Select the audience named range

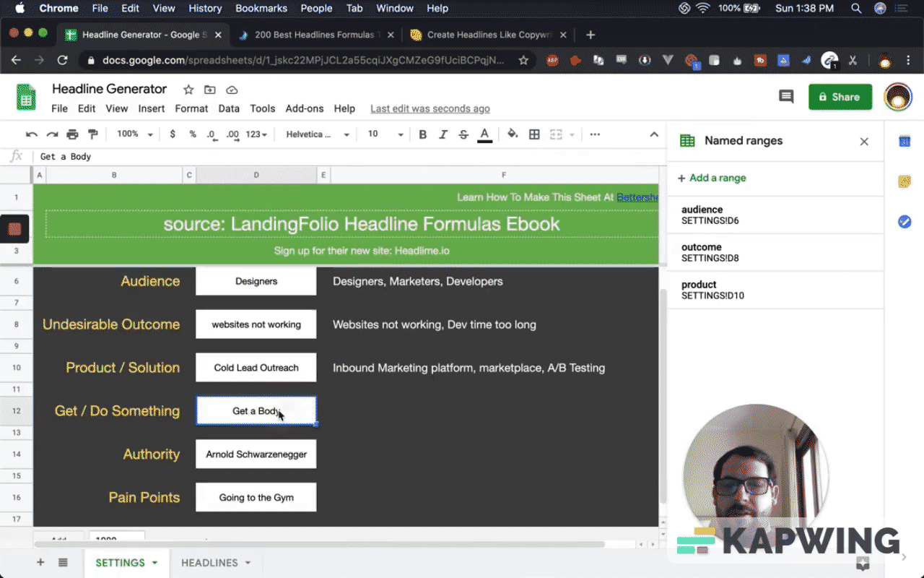(775, 215)
